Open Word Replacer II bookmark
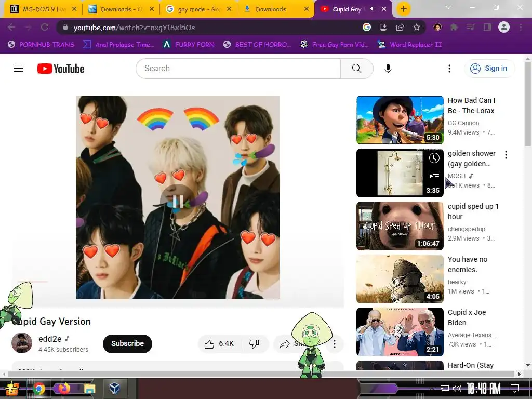 (x=410, y=45)
